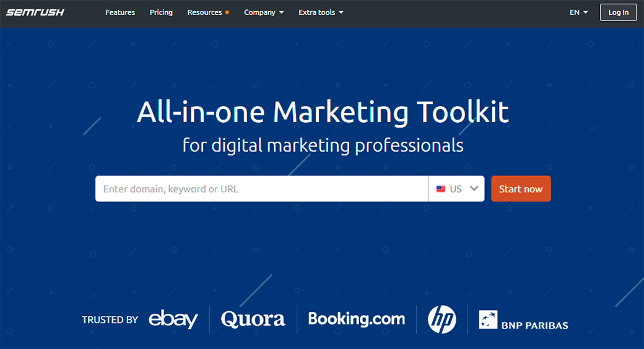This screenshot has height=349, width=644.
Task: Open the Features page
Action: (120, 12)
